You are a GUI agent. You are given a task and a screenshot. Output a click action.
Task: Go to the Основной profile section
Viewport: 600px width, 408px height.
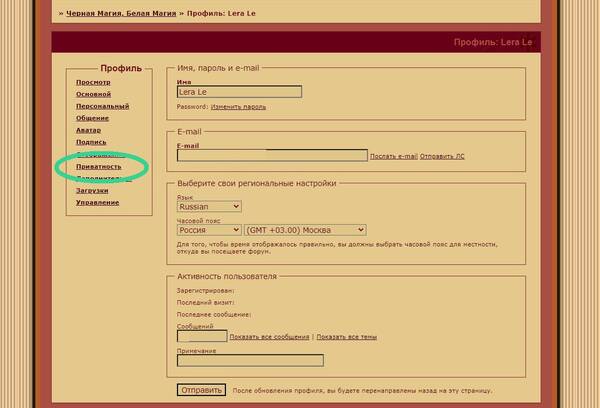[93, 94]
